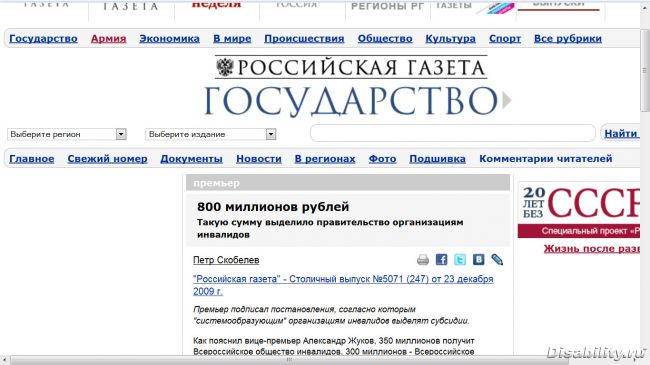650x365 pixels.
Task: Click the eagle emblem in Российская газета logo
Action: 225,67
